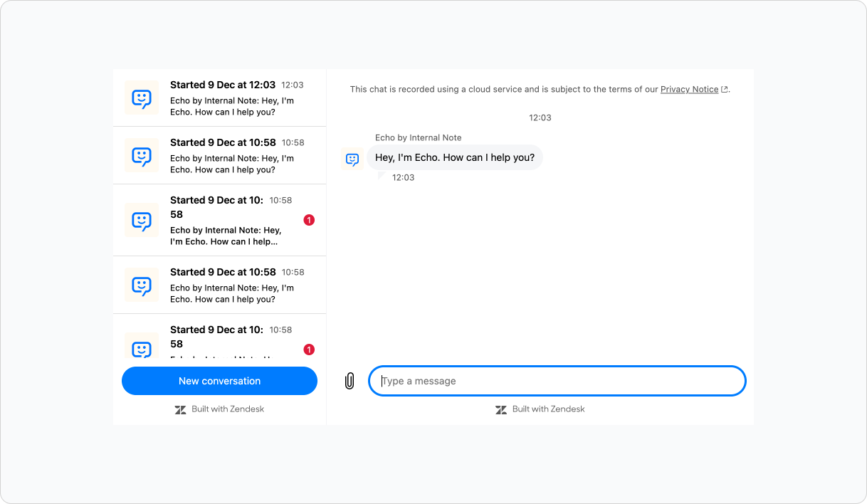Open Built with Zendesk link under message field
This screenshot has height=504, width=867.
[540, 409]
